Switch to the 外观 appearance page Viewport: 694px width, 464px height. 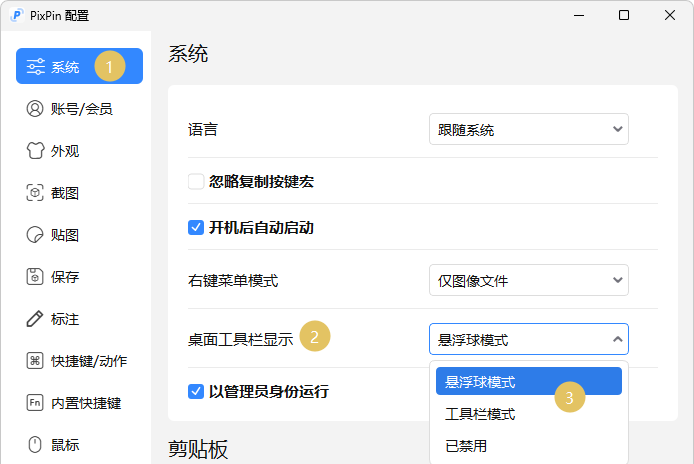(x=79, y=151)
